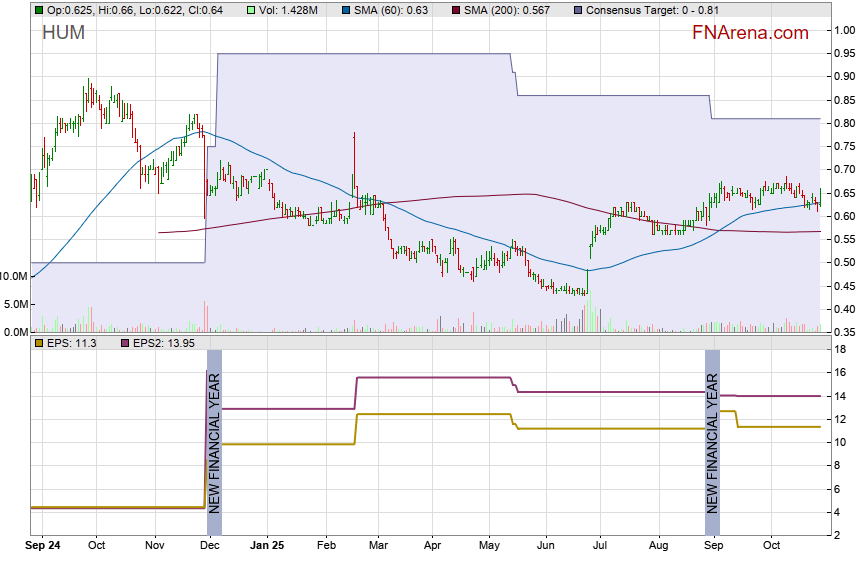Screen dimensions: 859x566
Task: Click the Sep 24 date axis label
Action: pos(44,547)
